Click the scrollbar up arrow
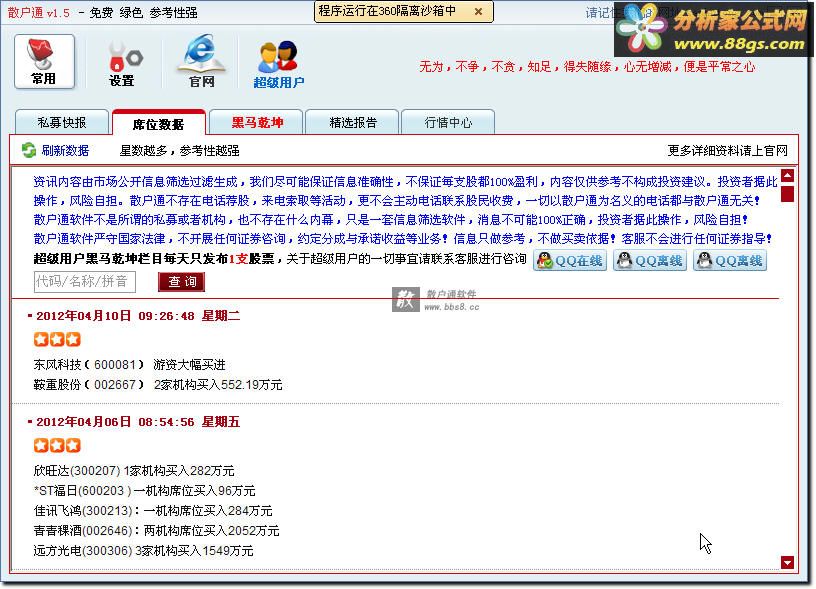 click(787, 176)
